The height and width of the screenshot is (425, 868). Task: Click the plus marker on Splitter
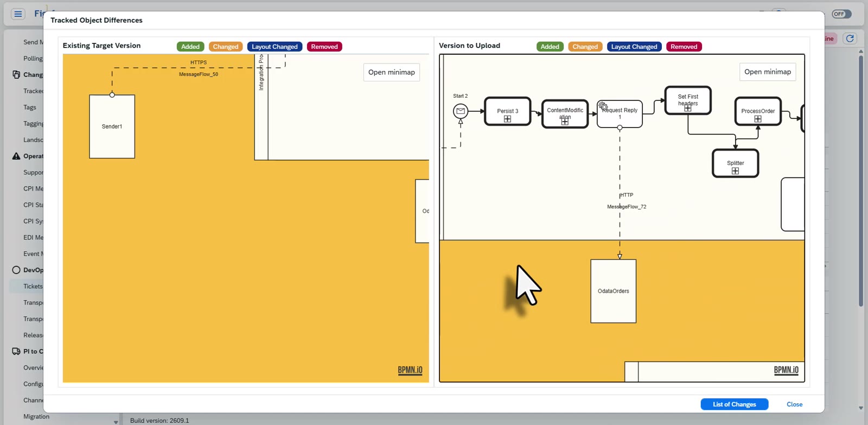click(x=735, y=171)
